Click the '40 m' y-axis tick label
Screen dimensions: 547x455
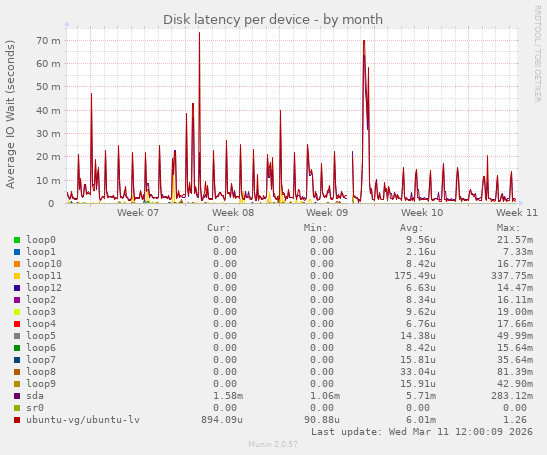[x=48, y=111]
